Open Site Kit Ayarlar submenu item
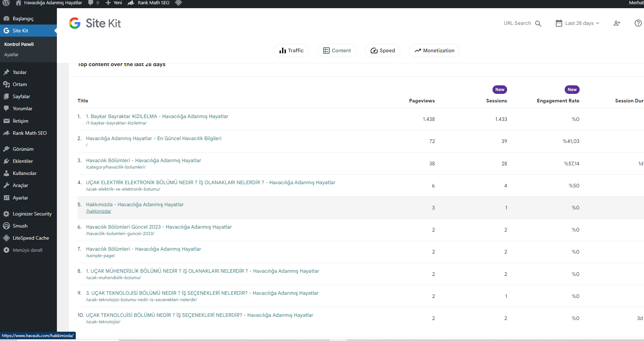Screen dimensions: 644x341 tap(11, 54)
